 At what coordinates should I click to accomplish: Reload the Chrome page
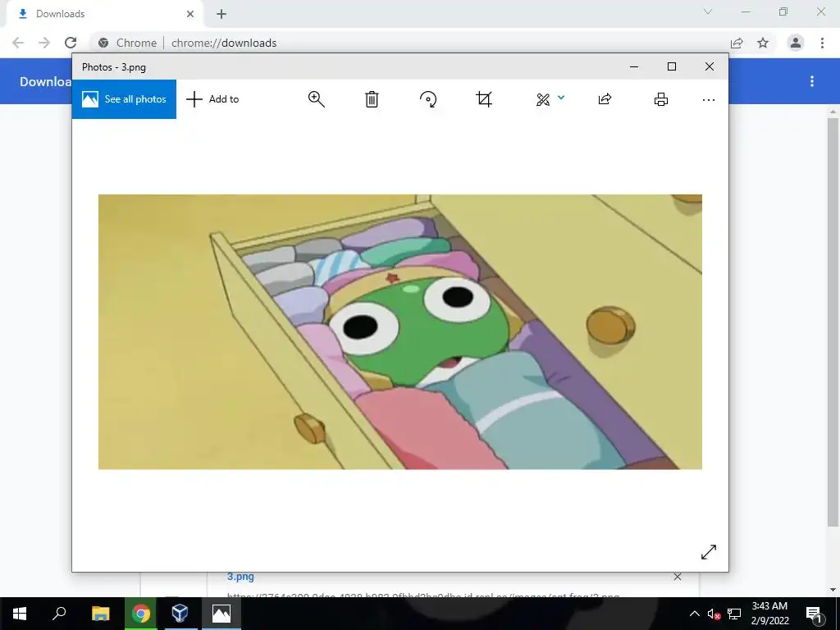click(x=71, y=43)
